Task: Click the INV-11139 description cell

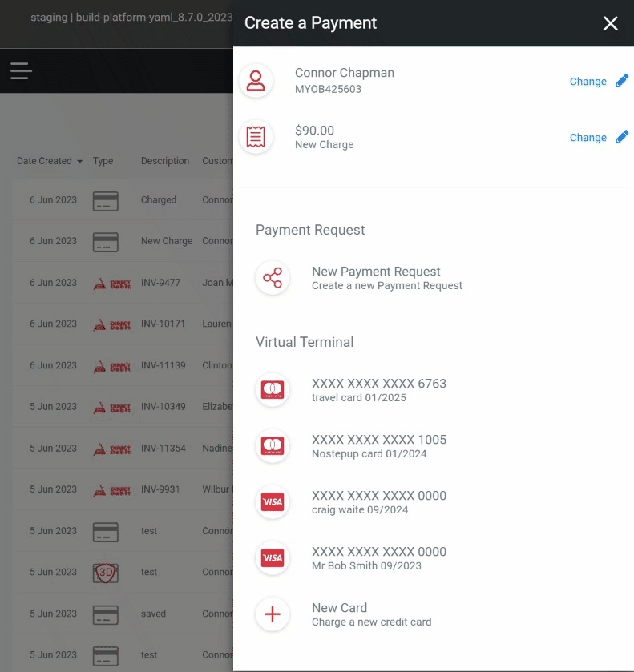Action: tap(163, 365)
